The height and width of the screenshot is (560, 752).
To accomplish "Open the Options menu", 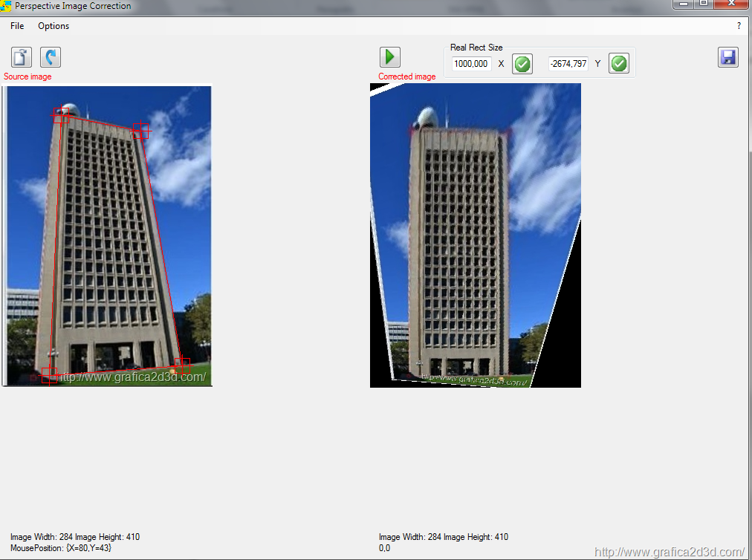I will coord(54,26).
